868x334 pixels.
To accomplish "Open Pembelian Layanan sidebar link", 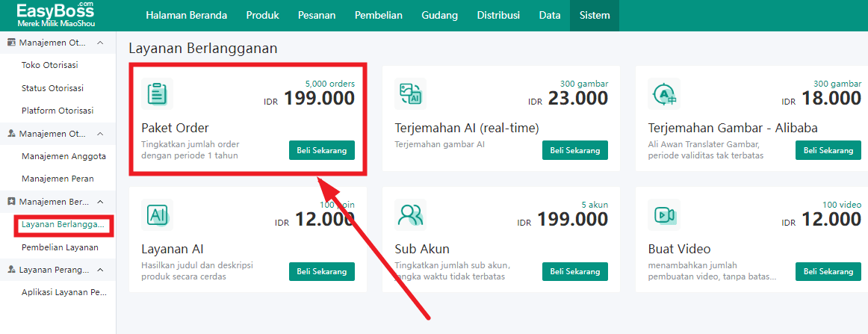I will pyautogui.click(x=60, y=247).
